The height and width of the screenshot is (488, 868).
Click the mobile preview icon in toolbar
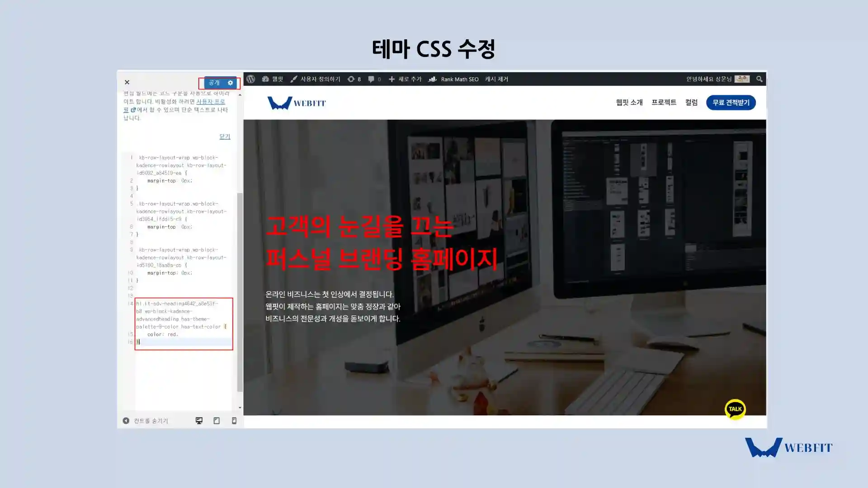tap(233, 420)
